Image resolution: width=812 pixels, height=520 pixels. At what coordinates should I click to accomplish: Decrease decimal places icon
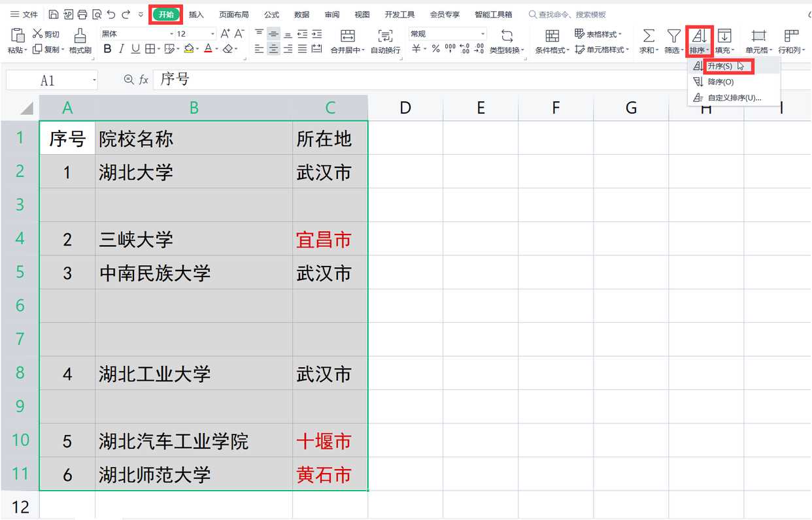pyautogui.click(x=479, y=49)
